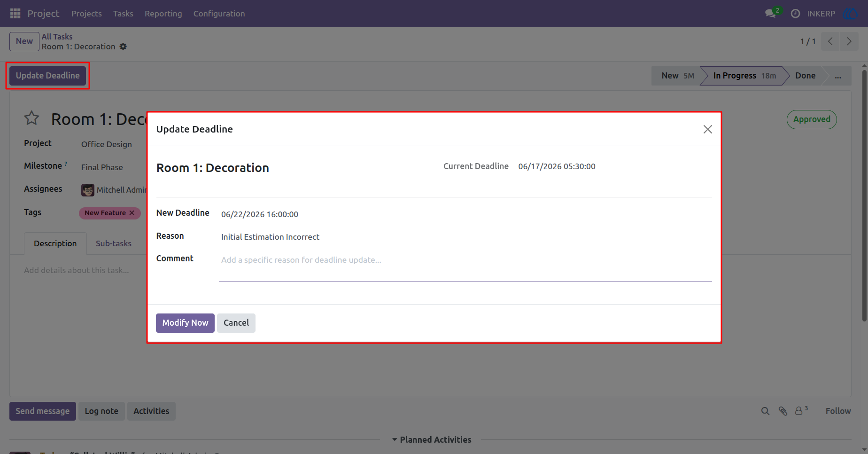The image size is (868, 454).
Task: Switch to the Sub-tasks tab
Action: tap(114, 243)
